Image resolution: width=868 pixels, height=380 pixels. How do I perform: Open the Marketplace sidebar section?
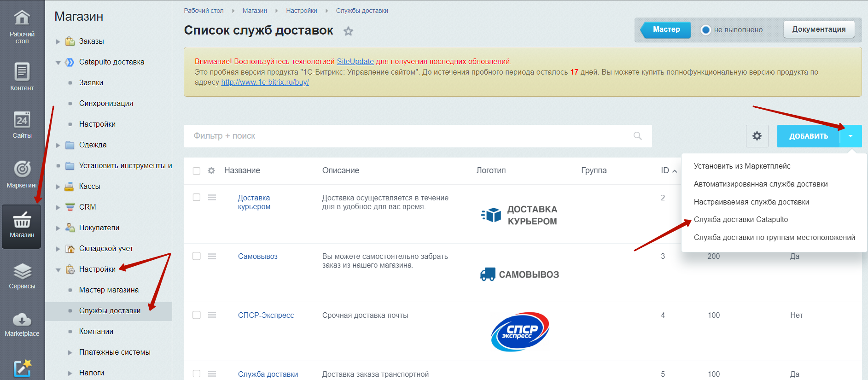click(x=22, y=324)
